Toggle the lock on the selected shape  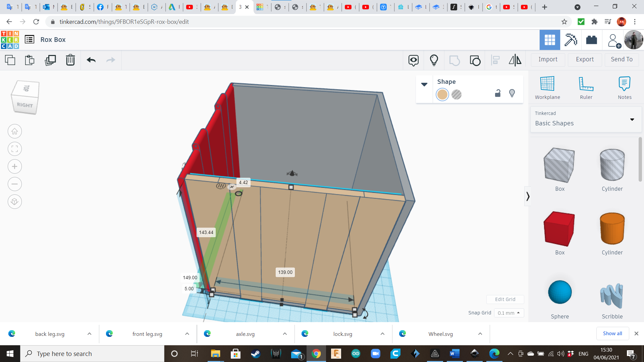tap(497, 94)
